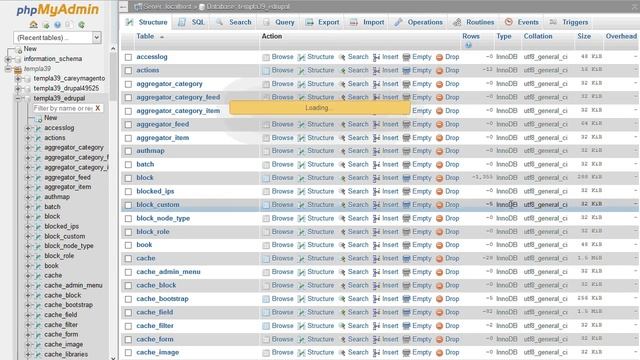Screen dimensions: 640x360
Task: Click Drop icon for cache_block row
Action: tap(439, 286)
